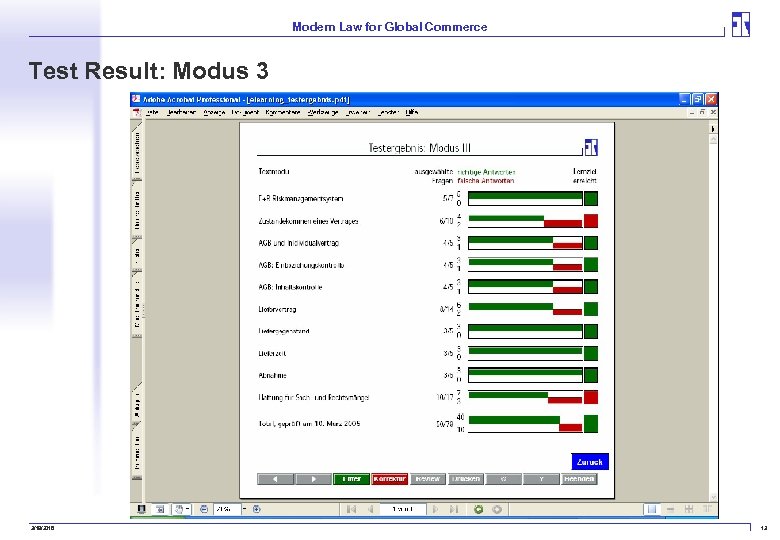This screenshot has height=540, width=780.
Task: Click the blue Zurück button
Action: click(589, 462)
